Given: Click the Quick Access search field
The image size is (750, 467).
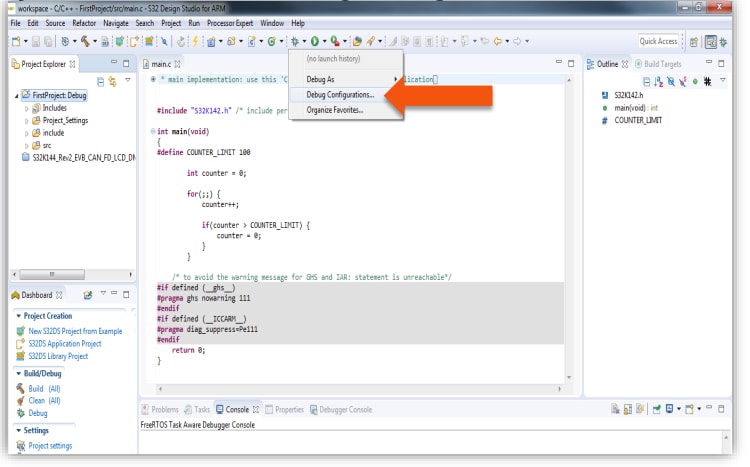Looking at the screenshot, I should (x=660, y=41).
